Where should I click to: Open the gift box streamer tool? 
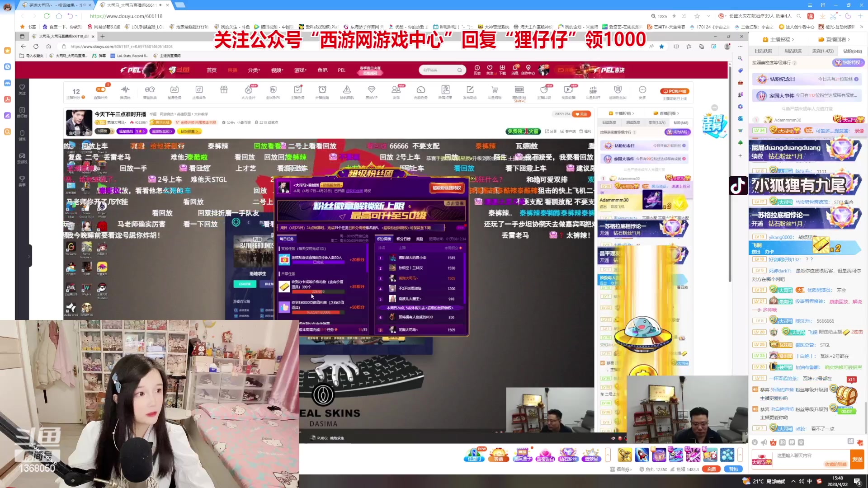[224, 90]
